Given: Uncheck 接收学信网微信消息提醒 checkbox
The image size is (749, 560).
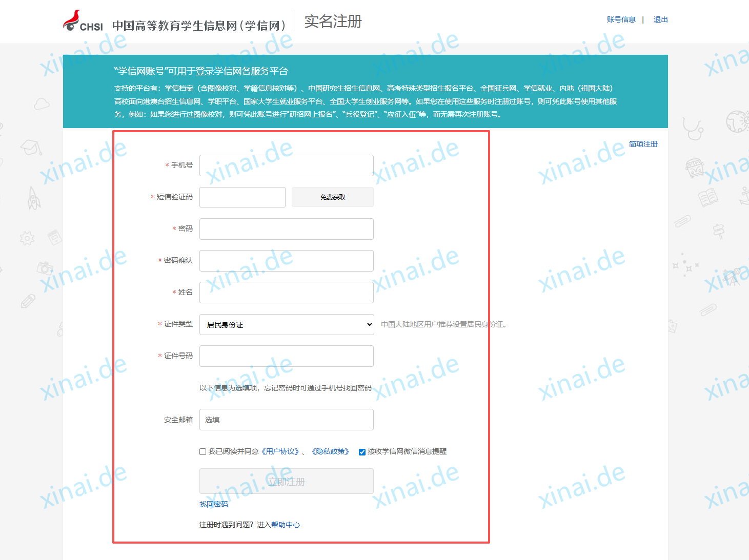Looking at the screenshot, I should [x=362, y=452].
